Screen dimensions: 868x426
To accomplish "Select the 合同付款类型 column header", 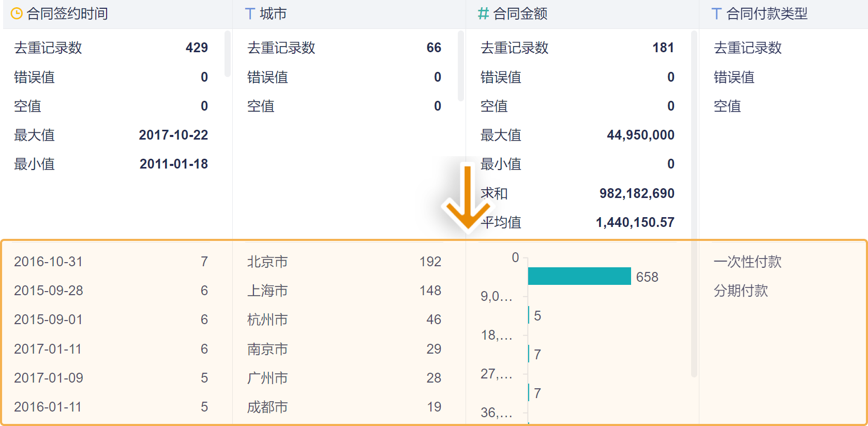I will [x=767, y=14].
